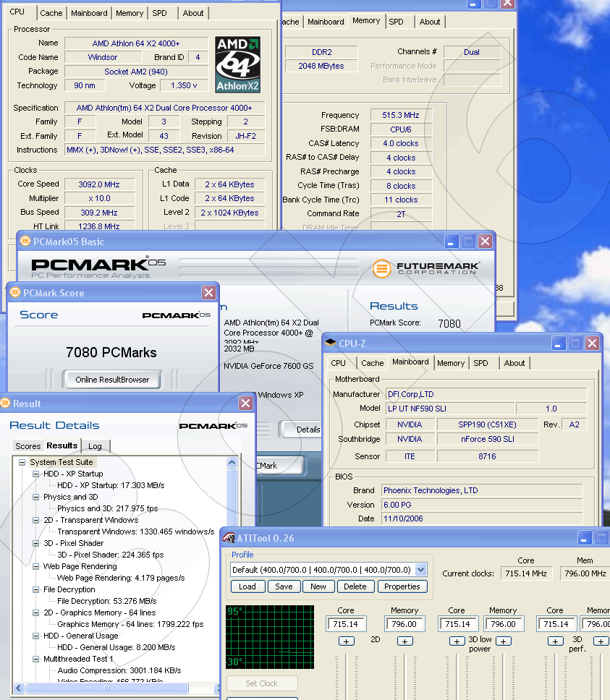Click the Details button in PCMark05
The height and width of the screenshot is (700, 610).
click(300, 430)
